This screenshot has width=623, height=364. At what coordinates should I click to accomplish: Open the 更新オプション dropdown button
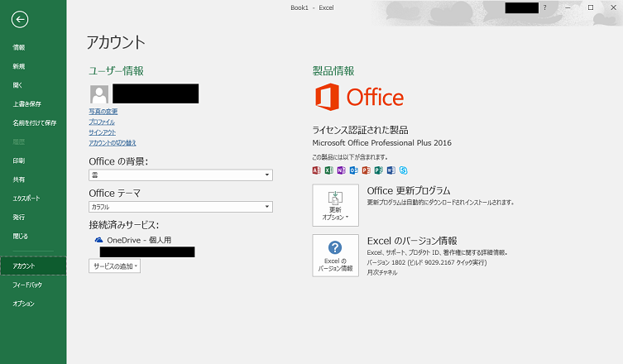(335, 205)
